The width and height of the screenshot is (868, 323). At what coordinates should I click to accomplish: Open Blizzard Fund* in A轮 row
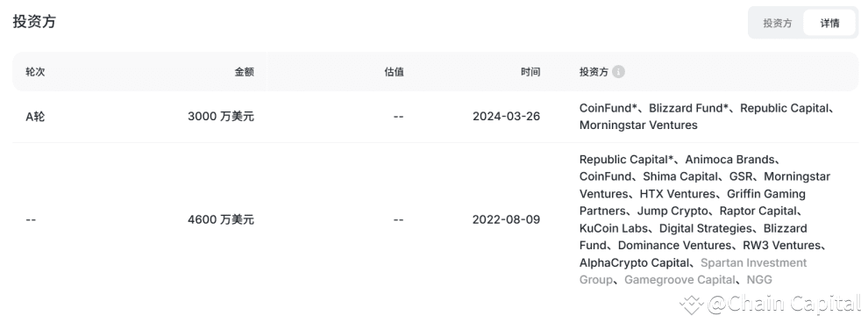click(x=688, y=108)
